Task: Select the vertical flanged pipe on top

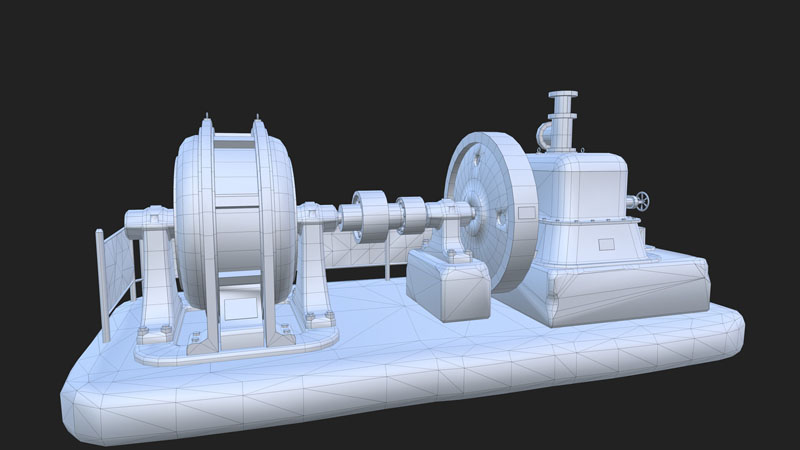Action: [x=562, y=120]
